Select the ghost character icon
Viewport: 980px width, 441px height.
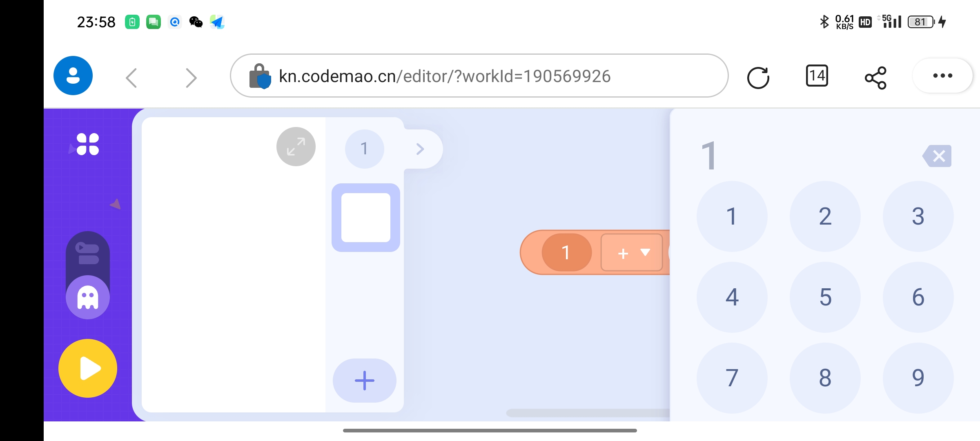88,297
